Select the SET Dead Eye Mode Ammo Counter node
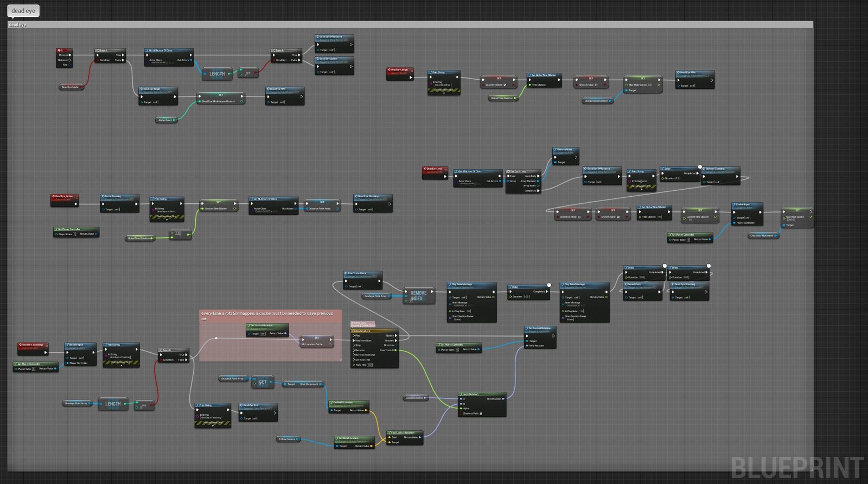The height and width of the screenshot is (484, 868). [221, 99]
